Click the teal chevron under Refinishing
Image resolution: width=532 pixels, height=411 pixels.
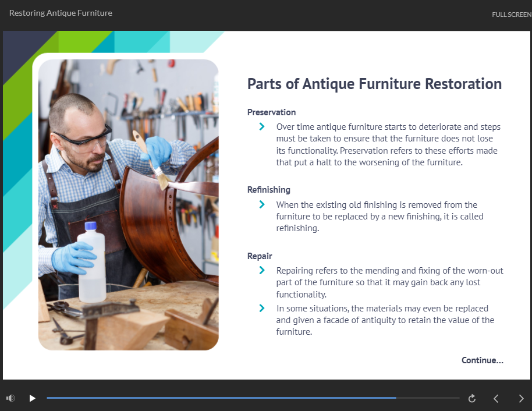click(262, 205)
